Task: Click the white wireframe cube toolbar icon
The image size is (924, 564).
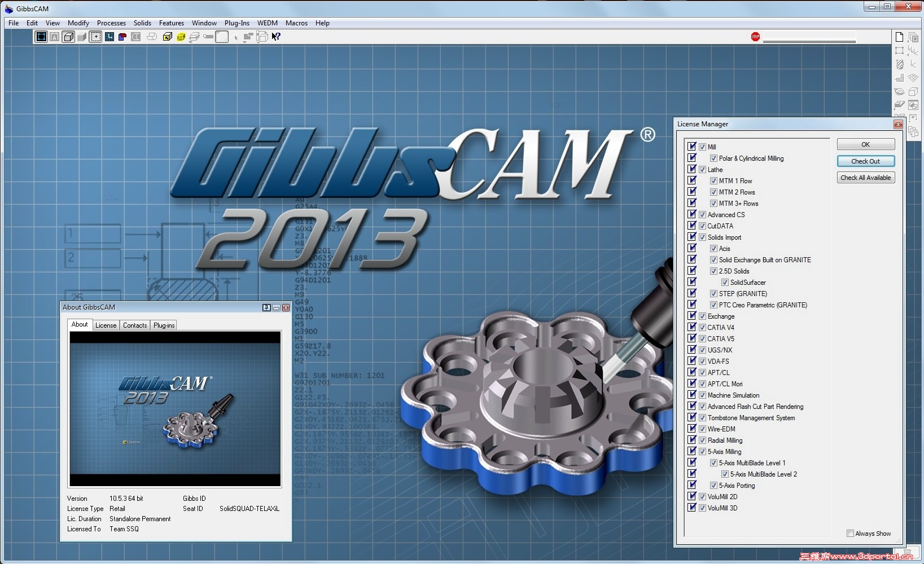Action: 68,37
